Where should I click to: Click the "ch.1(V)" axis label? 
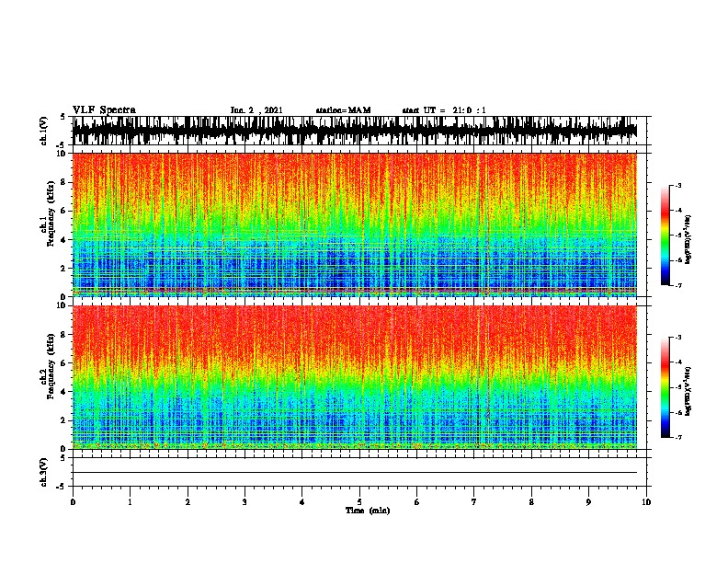pyautogui.click(x=44, y=131)
